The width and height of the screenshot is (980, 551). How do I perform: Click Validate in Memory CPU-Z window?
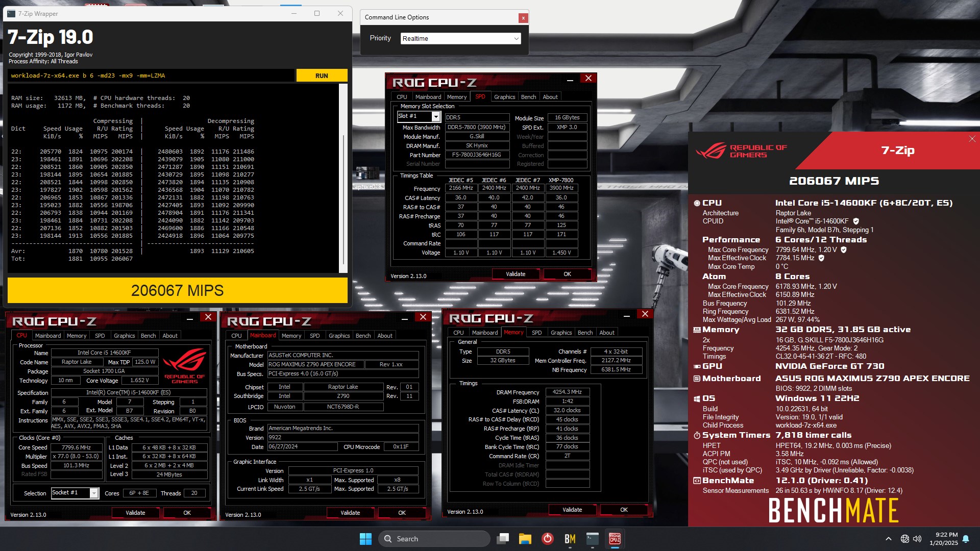point(572,510)
